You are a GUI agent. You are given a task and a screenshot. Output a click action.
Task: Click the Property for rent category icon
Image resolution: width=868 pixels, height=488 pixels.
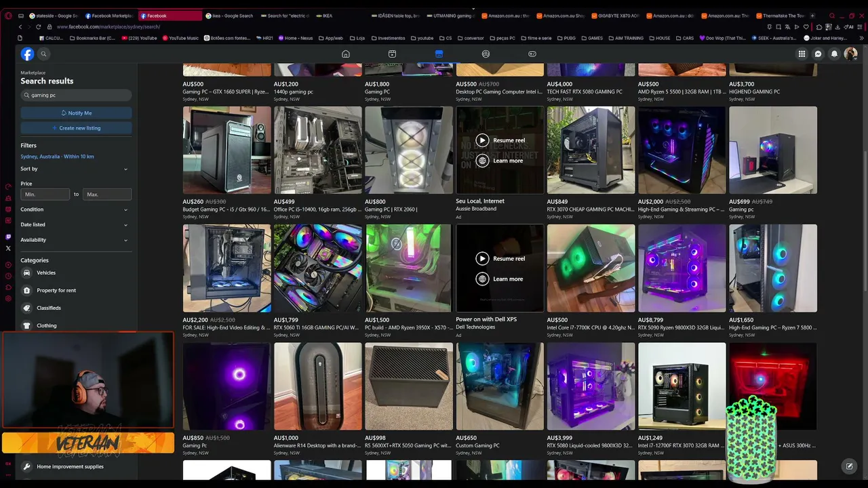pyautogui.click(x=26, y=290)
